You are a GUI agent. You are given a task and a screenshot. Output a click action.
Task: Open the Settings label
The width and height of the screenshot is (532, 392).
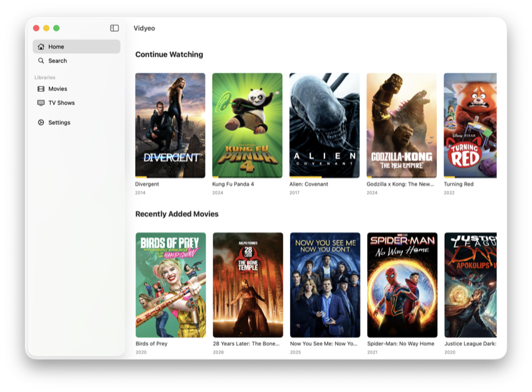pos(59,122)
